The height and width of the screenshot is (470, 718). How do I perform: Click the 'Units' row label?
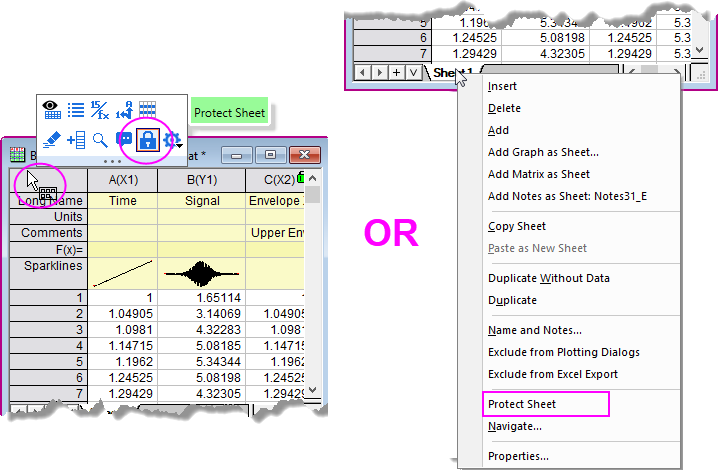(x=49, y=217)
